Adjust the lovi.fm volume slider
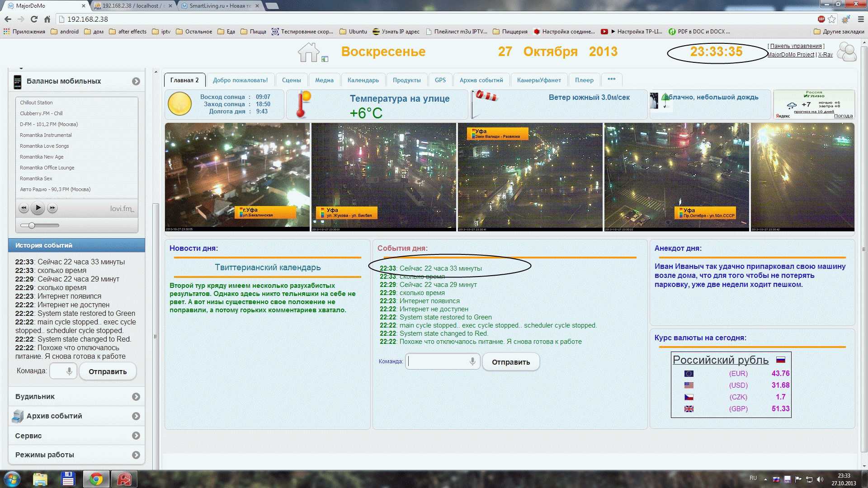868x488 pixels. point(32,225)
